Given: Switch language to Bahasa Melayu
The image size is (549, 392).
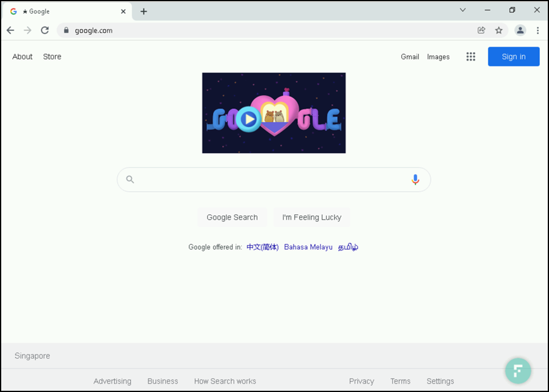Looking at the screenshot, I should coord(308,247).
